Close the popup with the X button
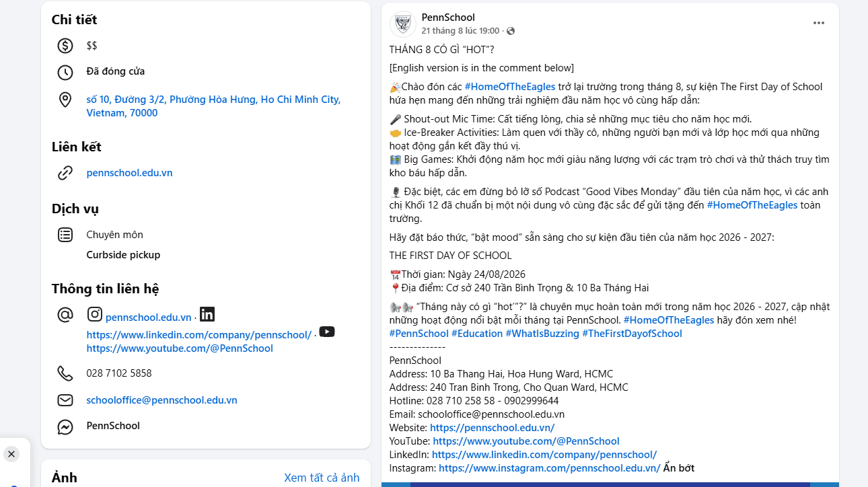Viewport: 868px width, 487px height. tap(11, 454)
